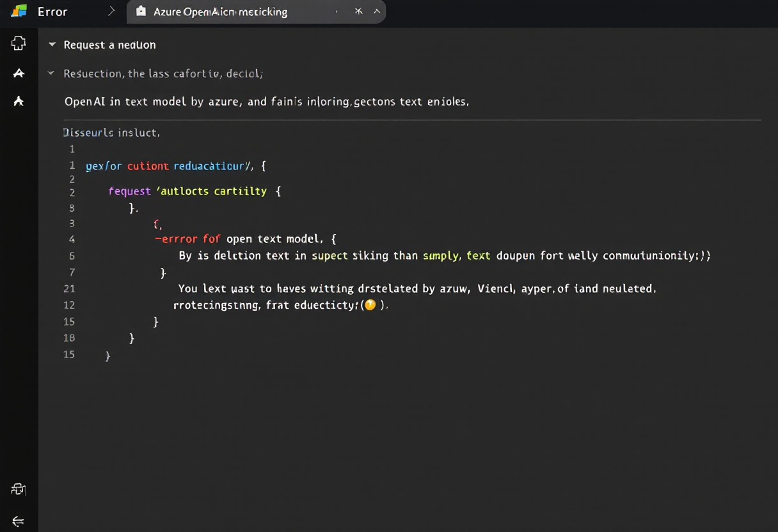Image resolution: width=778 pixels, height=532 pixels.
Task: Click line number 12 in the gutter
Action: (x=69, y=306)
